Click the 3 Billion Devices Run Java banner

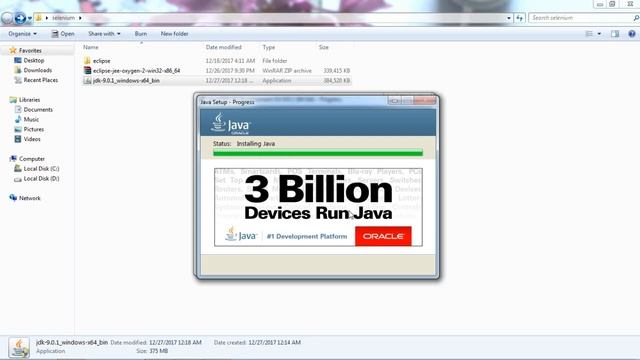click(x=318, y=207)
